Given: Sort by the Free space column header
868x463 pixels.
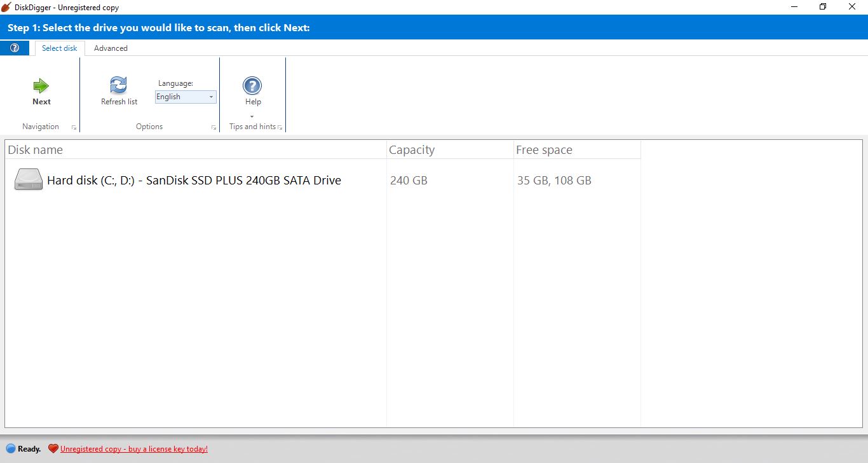Looking at the screenshot, I should [577, 150].
